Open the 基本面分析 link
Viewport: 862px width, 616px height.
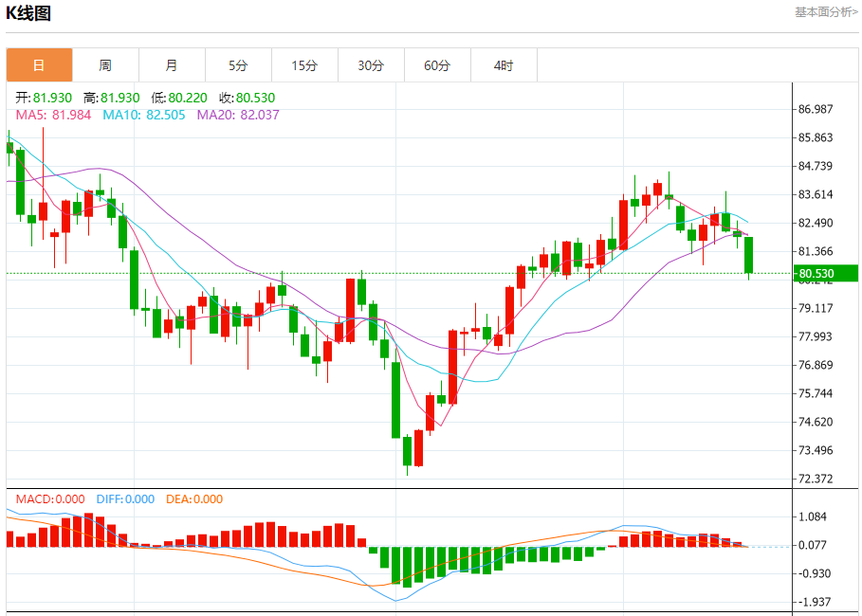point(825,12)
